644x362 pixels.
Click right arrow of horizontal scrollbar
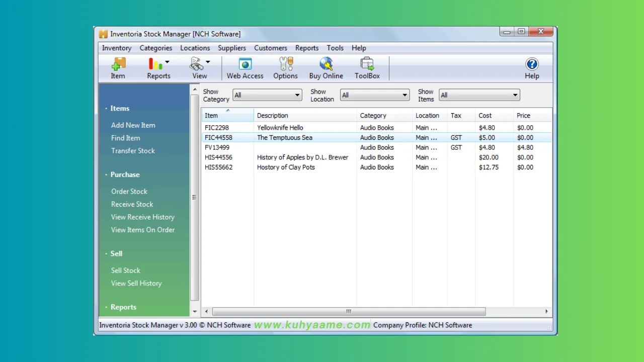pyautogui.click(x=546, y=311)
